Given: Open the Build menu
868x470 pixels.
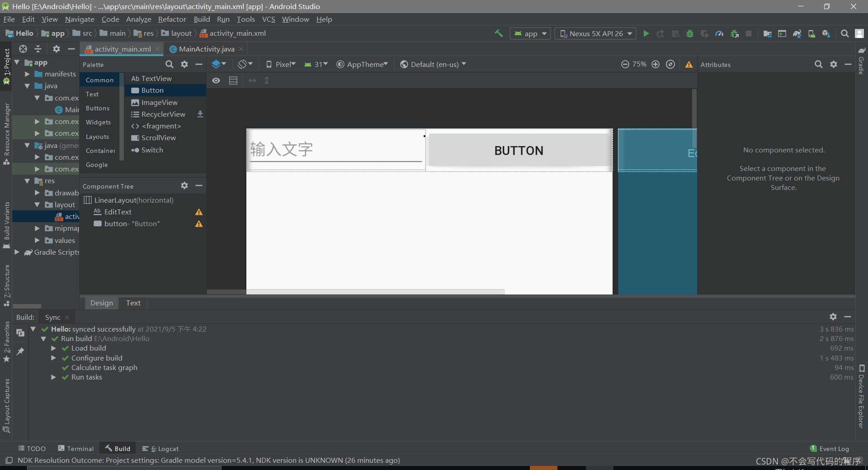Looking at the screenshot, I should pos(202,19).
